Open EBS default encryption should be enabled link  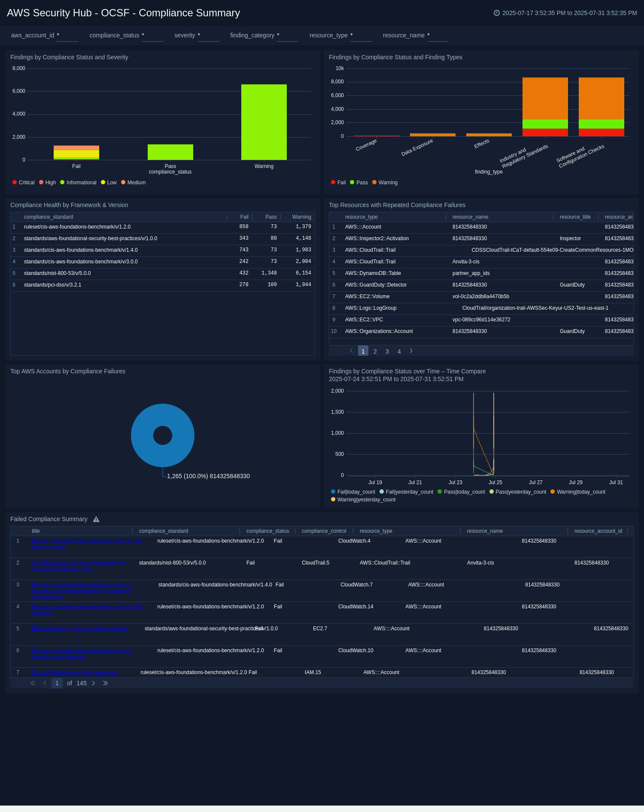(80, 629)
